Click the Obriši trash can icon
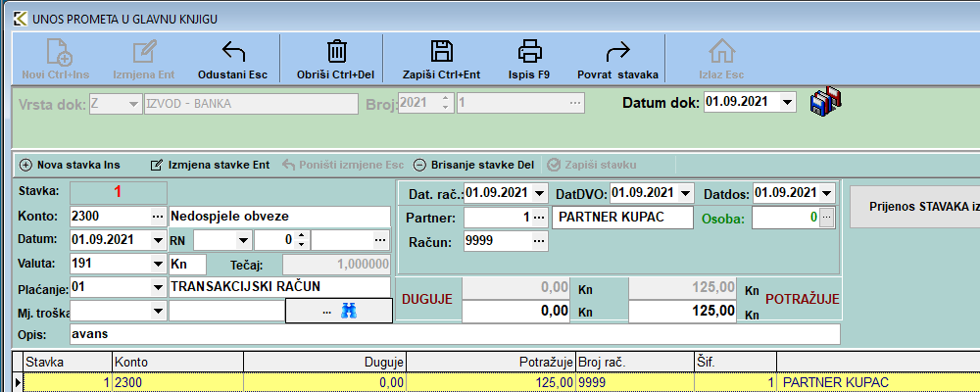Viewport: 980px width, 392px height. coord(336,51)
